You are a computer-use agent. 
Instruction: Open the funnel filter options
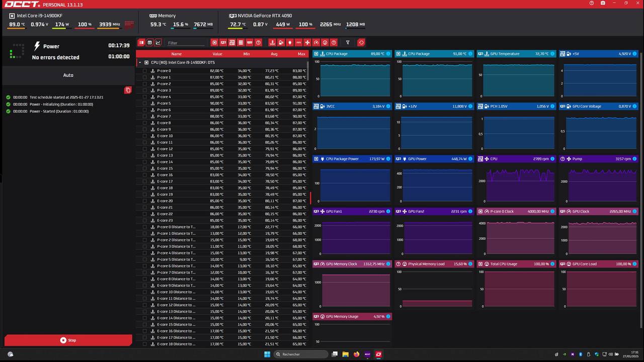tap(348, 43)
